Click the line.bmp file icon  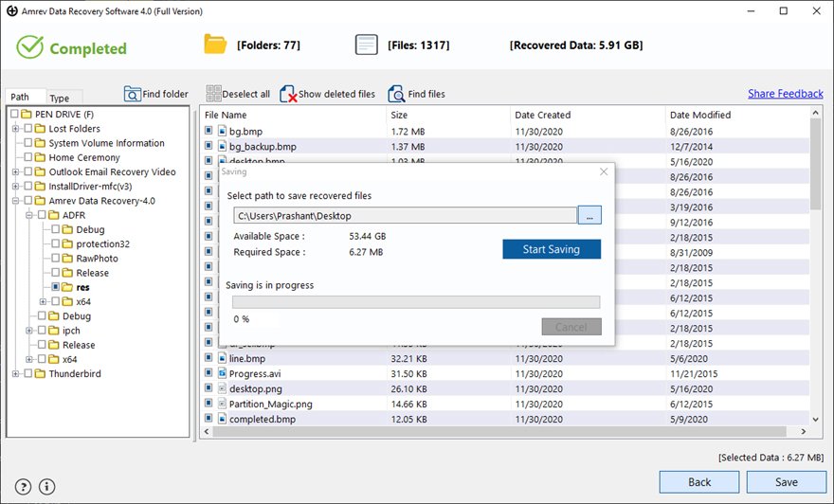coord(223,358)
